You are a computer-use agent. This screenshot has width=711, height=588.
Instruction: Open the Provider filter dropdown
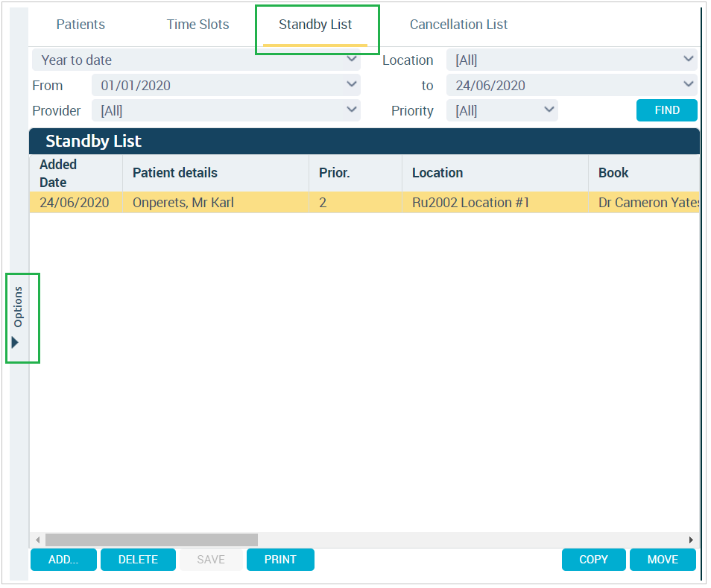[226, 110]
